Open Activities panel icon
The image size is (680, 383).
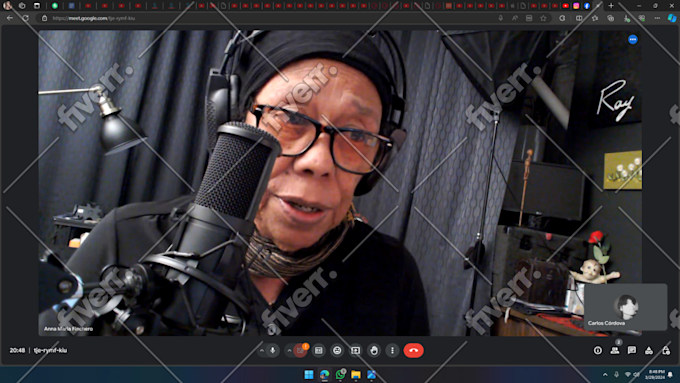point(649,350)
